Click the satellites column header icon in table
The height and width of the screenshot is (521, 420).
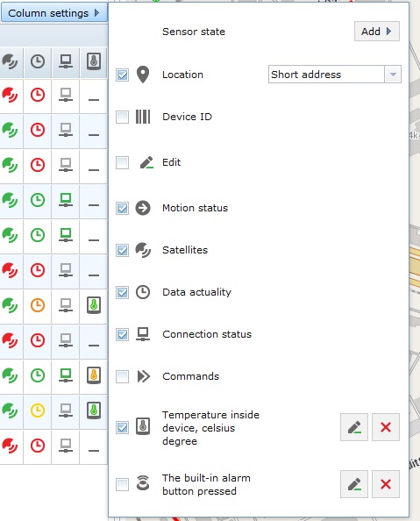coord(10,61)
